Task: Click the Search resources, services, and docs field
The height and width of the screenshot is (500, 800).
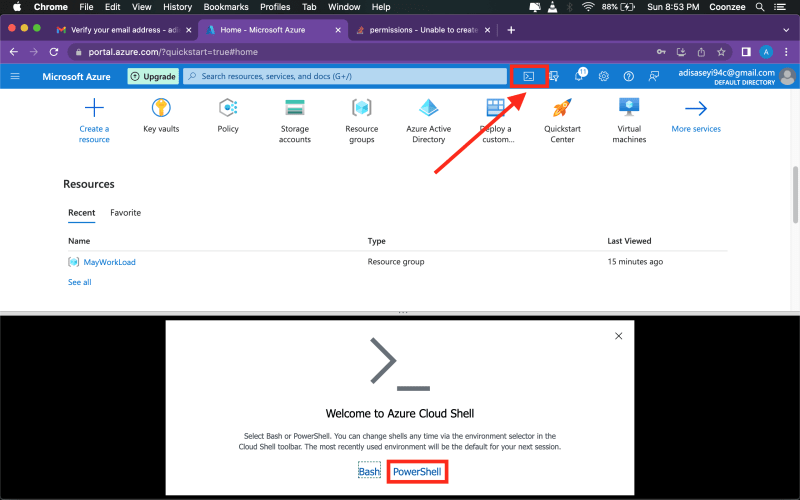Action: click(x=345, y=77)
